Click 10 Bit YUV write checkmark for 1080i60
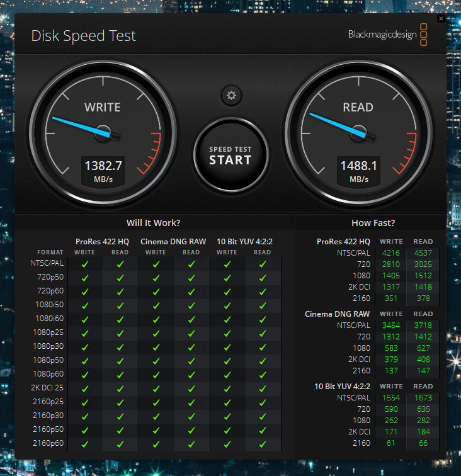The height and width of the screenshot is (476, 461). point(227,319)
